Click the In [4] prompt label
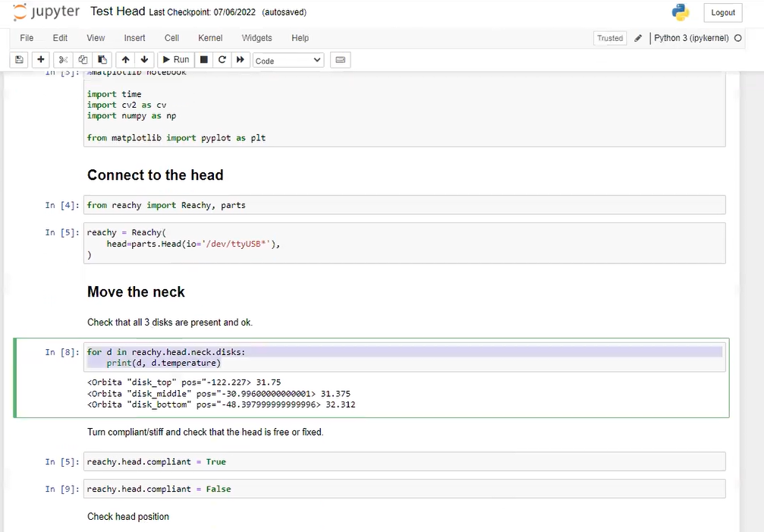Screen dimensions: 764x532 click(x=62, y=205)
